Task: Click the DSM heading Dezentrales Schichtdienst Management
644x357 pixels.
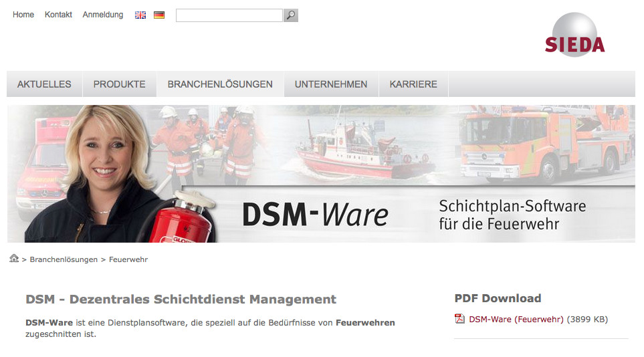Action: point(181,299)
